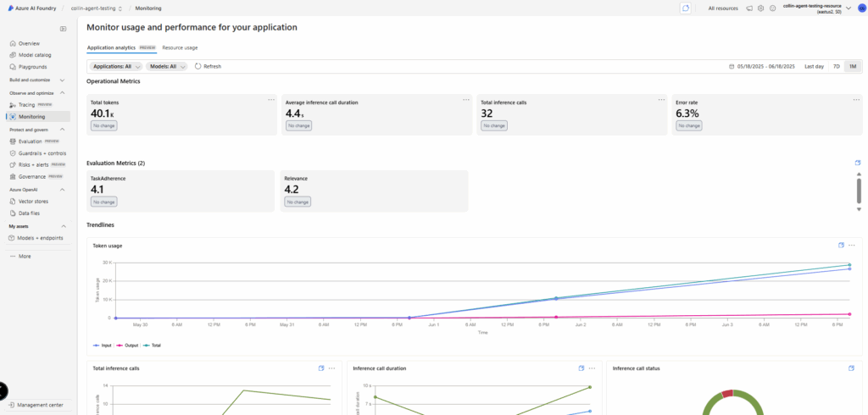
Task: Click All resources link
Action: tap(723, 8)
